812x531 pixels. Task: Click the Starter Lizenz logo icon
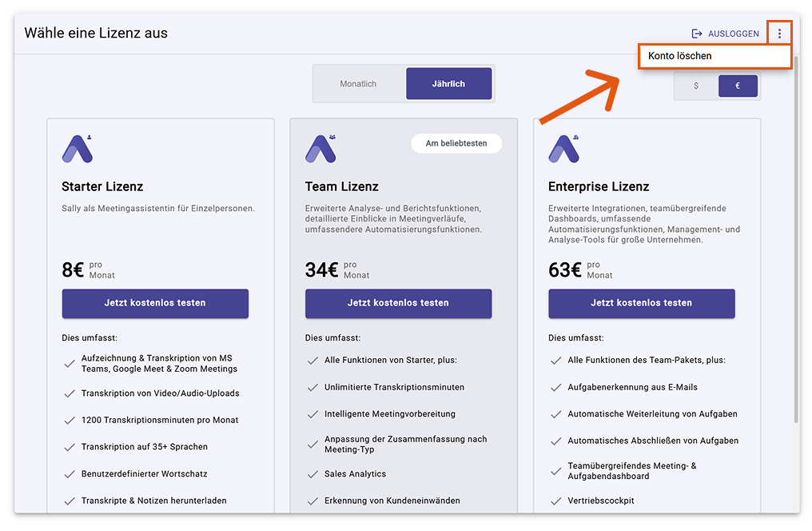click(78, 149)
